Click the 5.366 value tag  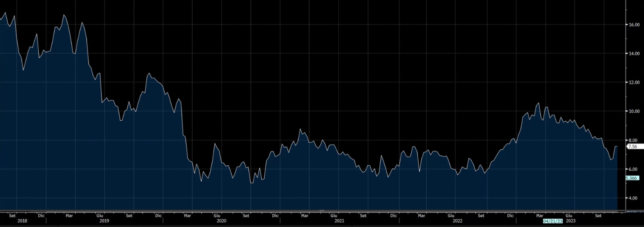coord(632,178)
